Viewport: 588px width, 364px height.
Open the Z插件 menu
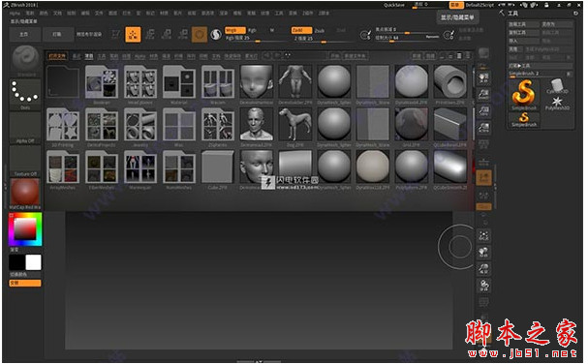[307, 14]
